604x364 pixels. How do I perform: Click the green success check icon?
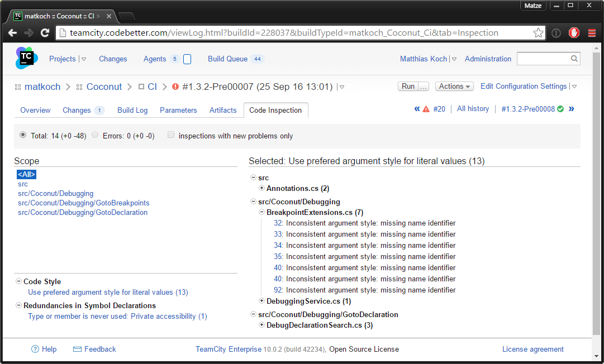point(560,109)
